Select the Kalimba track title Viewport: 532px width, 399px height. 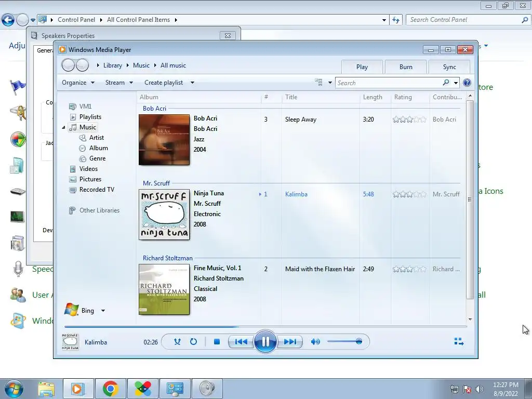point(296,194)
